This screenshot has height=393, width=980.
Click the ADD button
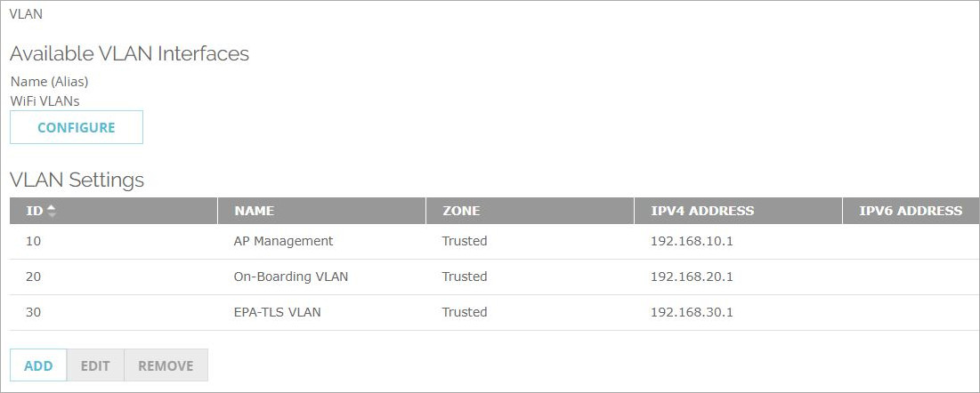[x=38, y=365]
